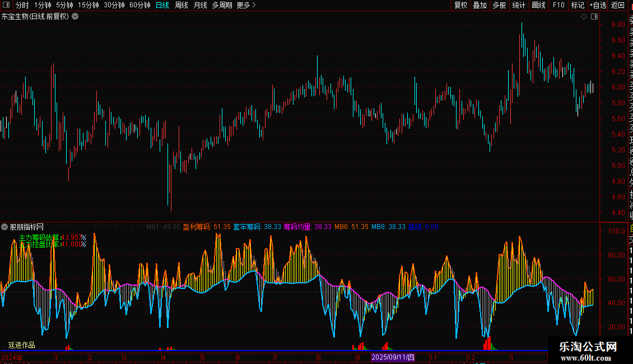Select the 30分钟 period tab

point(114,5)
